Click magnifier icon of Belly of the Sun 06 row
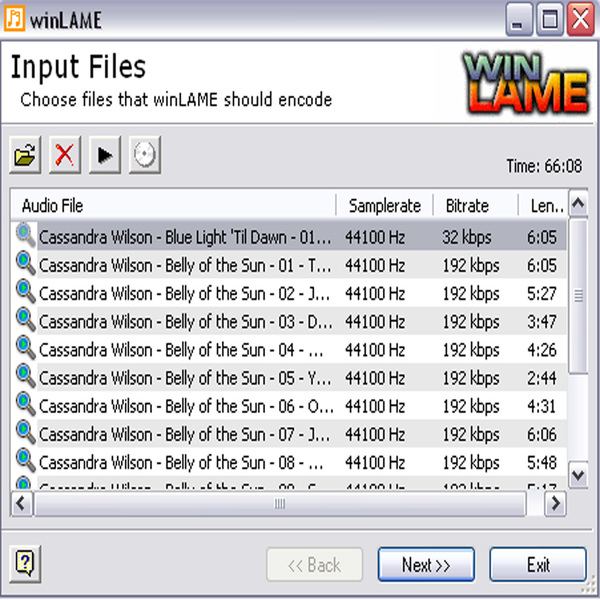Image resolution: width=600 pixels, height=600 pixels. 26,404
